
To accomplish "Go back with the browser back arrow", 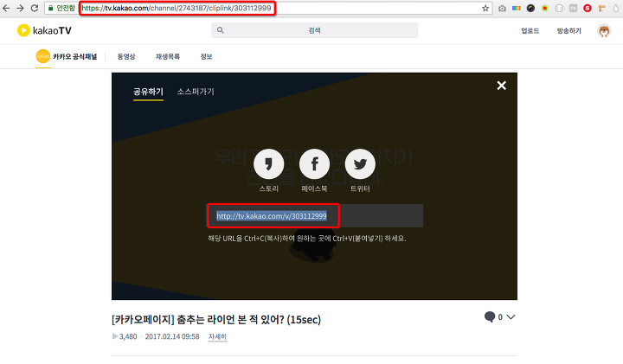I will [x=6, y=8].
